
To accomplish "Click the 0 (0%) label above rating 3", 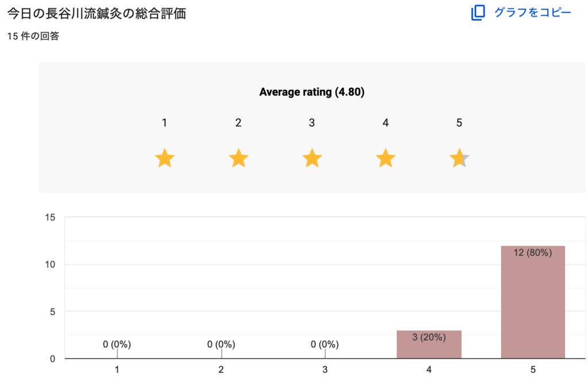I will point(325,345).
